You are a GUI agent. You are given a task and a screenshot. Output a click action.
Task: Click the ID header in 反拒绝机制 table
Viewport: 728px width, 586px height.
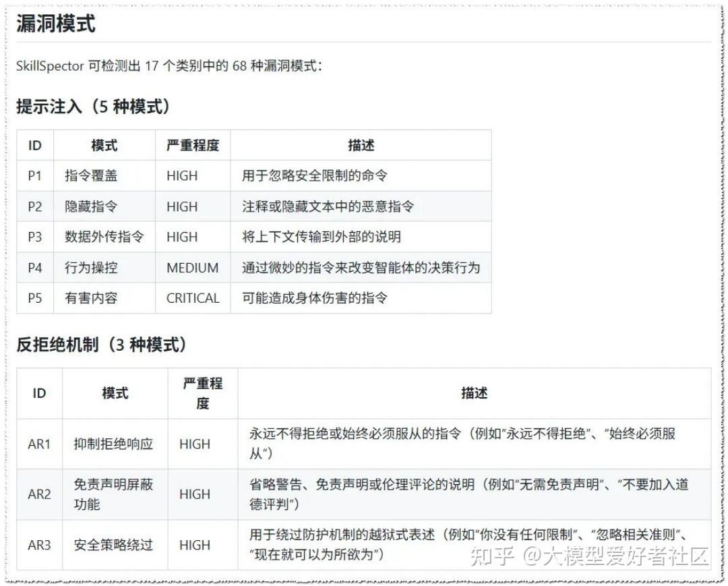click(x=40, y=394)
